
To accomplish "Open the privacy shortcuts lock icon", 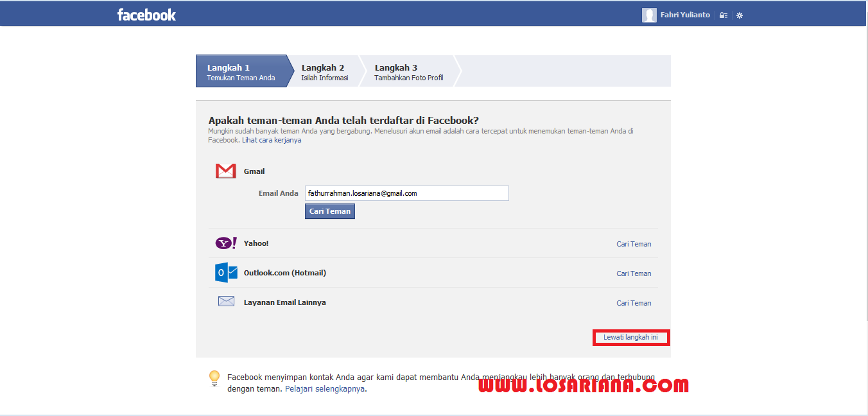I will (x=724, y=15).
